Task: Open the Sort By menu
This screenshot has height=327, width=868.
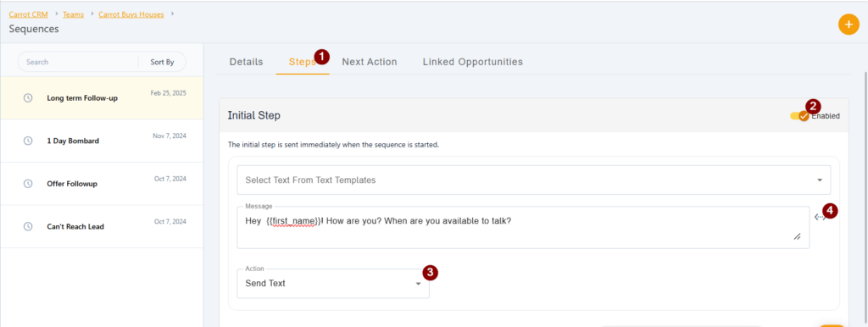Action: click(x=162, y=62)
